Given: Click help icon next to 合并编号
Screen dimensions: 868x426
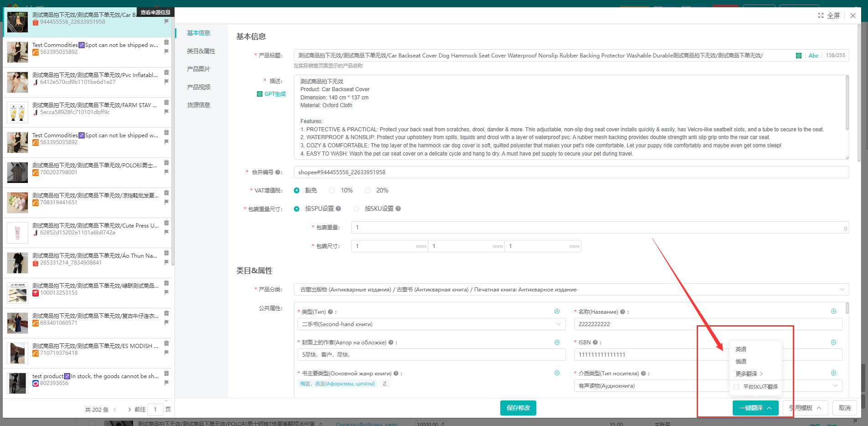Looking at the screenshot, I should click(277, 172).
